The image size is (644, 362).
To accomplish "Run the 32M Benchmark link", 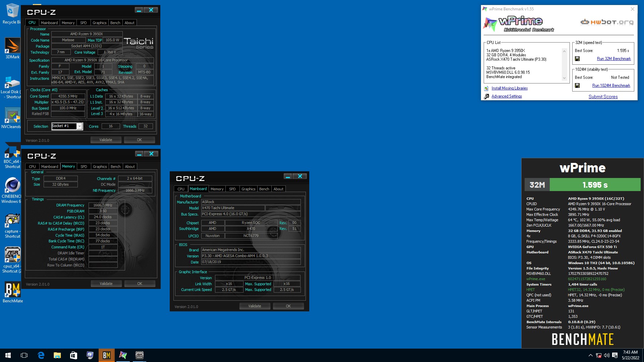I will (x=614, y=59).
